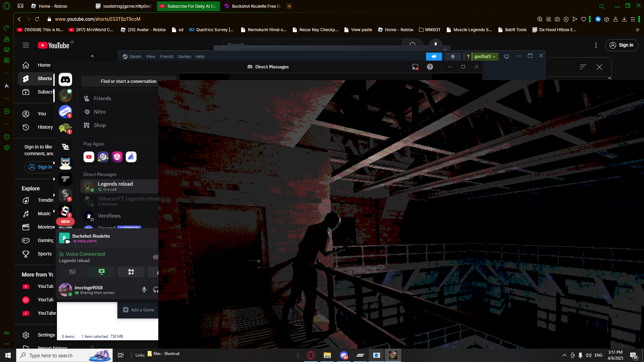The height and width of the screenshot is (362, 644).
Task: Open the Friends menu in Steam
Action: pos(167,57)
